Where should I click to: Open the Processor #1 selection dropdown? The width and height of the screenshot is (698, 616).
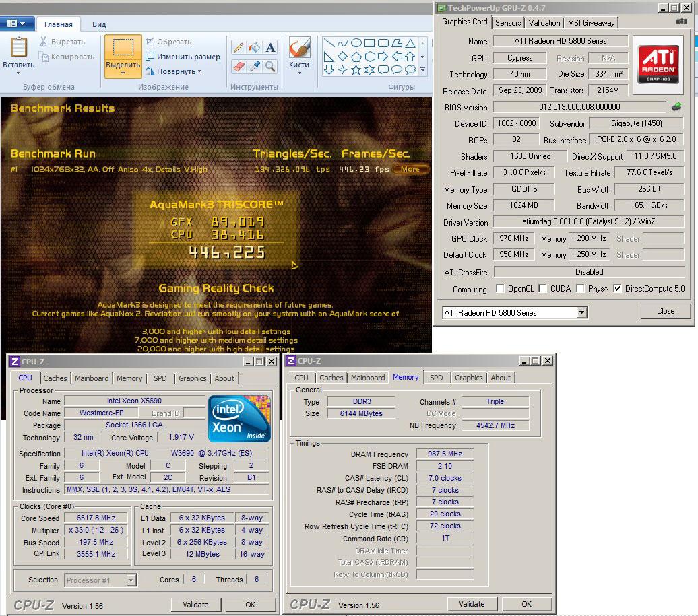pos(131,580)
